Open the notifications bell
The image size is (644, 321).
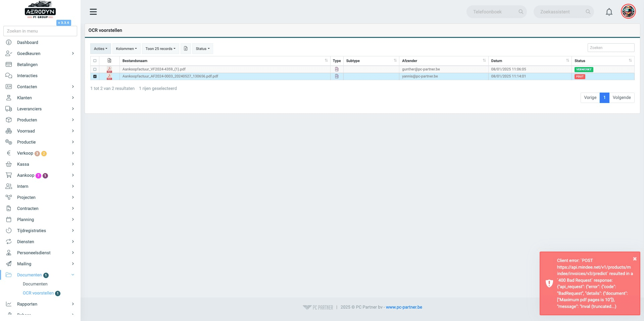[609, 12]
